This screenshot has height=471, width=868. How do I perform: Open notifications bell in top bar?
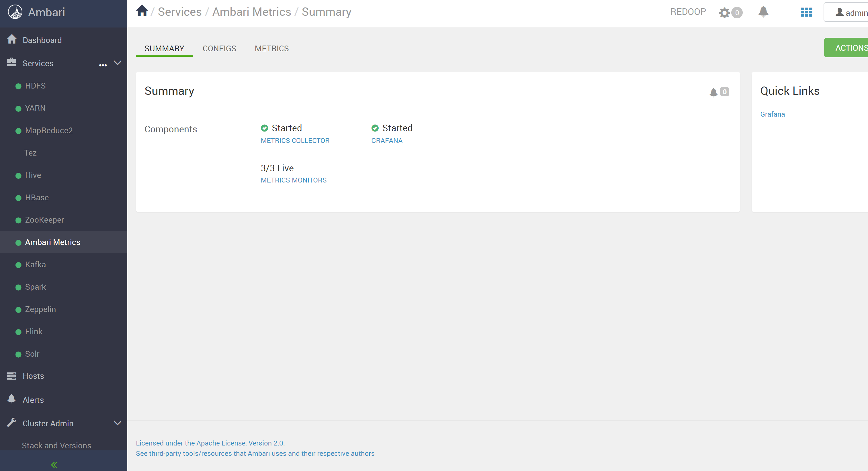click(x=763, y=12)
